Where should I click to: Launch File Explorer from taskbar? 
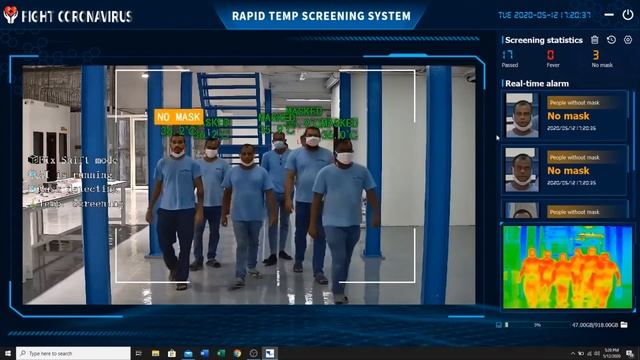click(156, 353)
